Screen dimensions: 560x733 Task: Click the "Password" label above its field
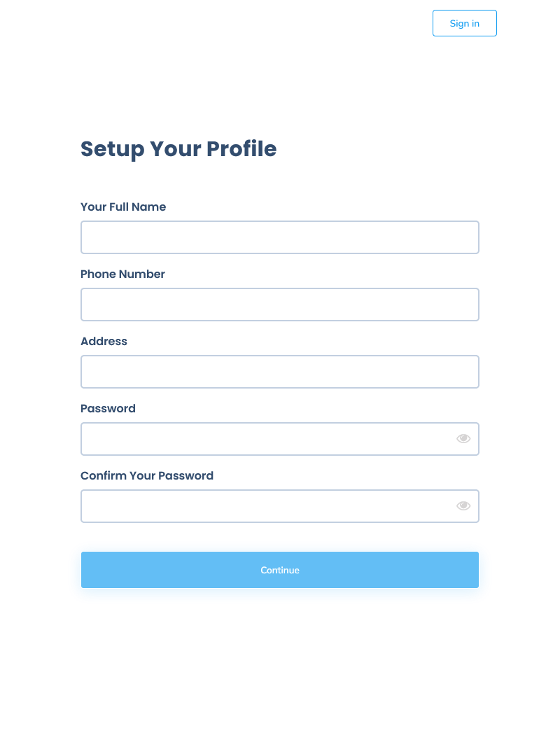point(108,409)
